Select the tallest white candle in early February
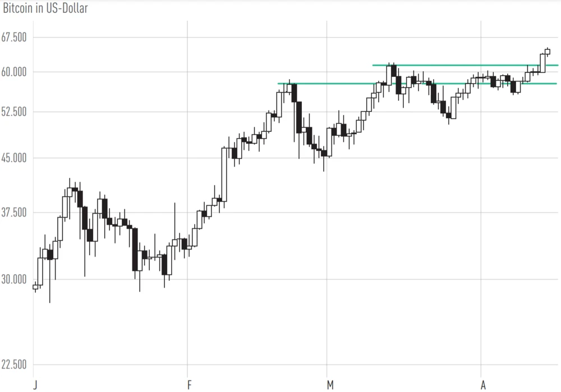 point(224,174)
